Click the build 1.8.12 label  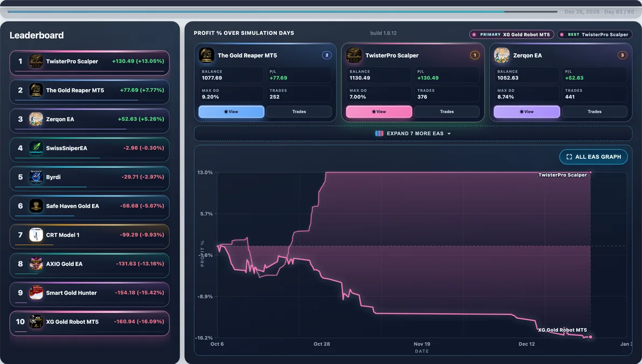(383, 33)
